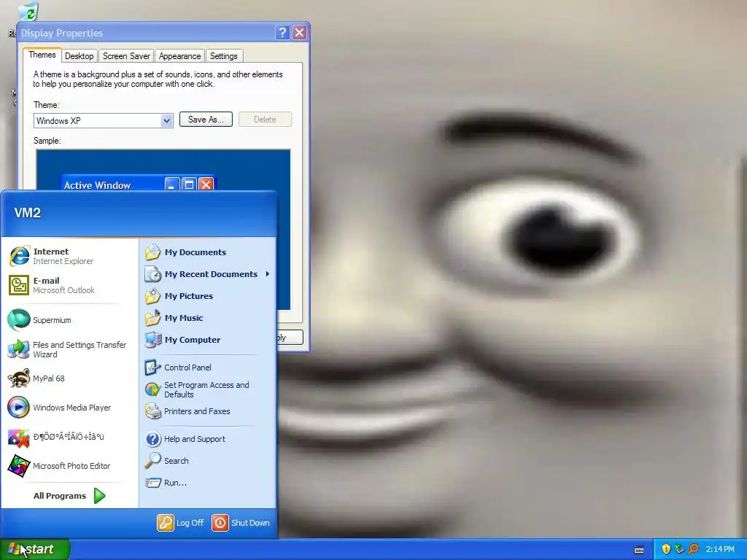Expand All Programs menu
The height and width of the screenshot is (560, 747).
click(x=69, y=496)
